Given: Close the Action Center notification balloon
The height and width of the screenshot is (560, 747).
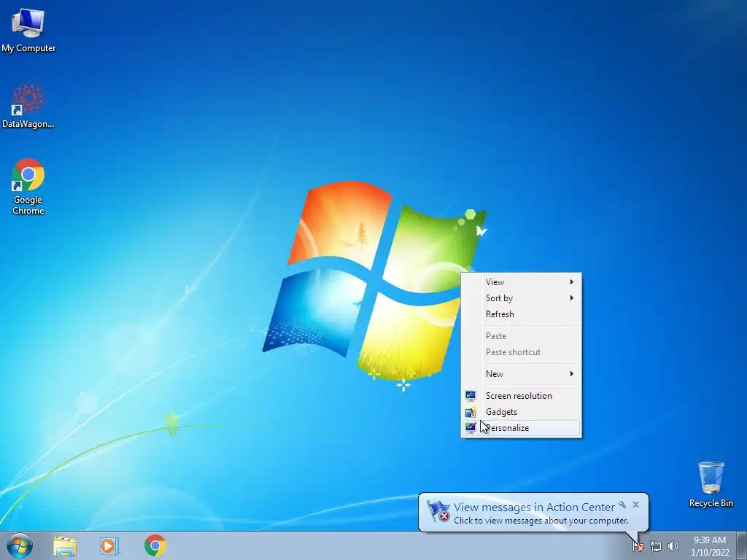Looking at the screenshot, I should (635, 505).
